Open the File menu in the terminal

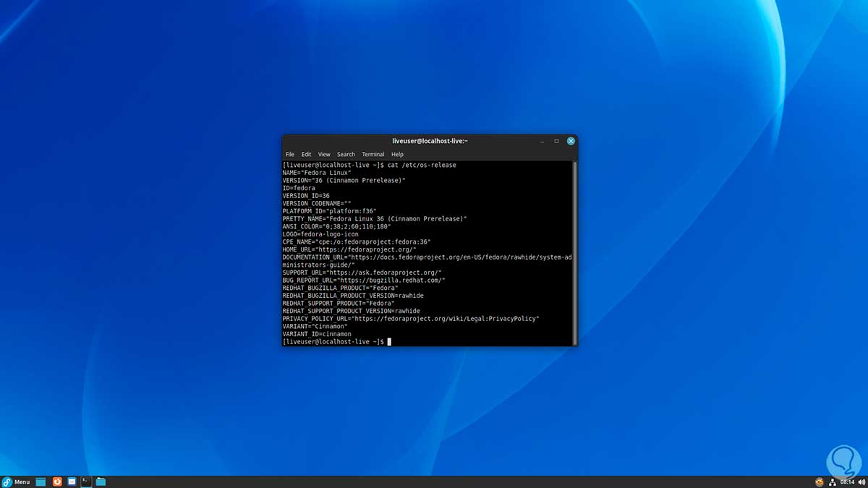click(x=289, y=154)
